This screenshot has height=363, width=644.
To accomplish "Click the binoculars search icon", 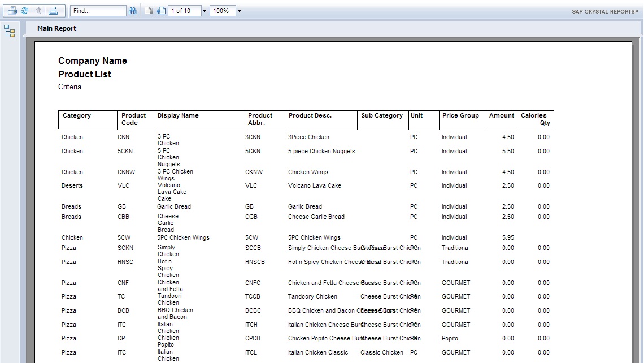I will pos(132,11).
